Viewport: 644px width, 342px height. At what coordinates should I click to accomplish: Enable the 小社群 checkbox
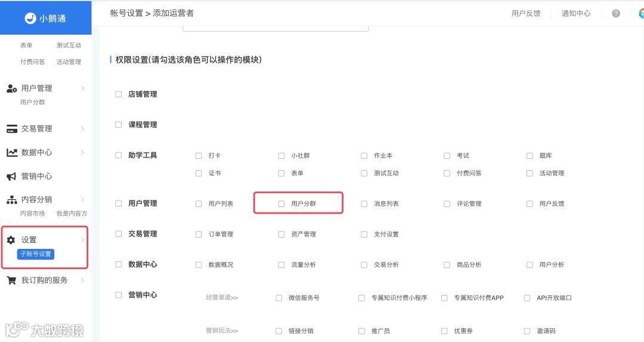281,156
